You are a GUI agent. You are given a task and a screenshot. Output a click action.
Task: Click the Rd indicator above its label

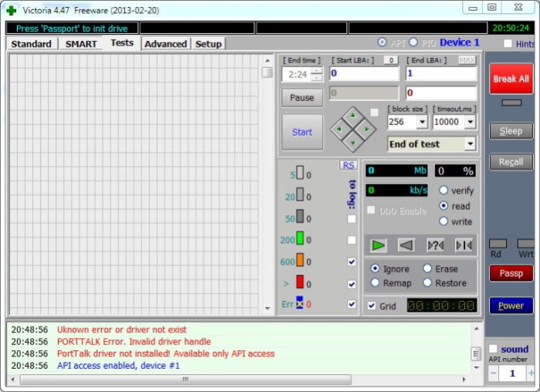498,243
